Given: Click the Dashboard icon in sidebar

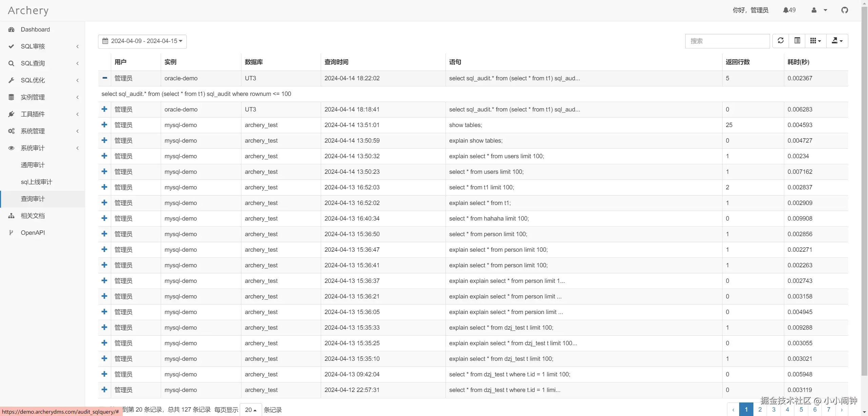Looking at the screenshot, I should point(11,29).
